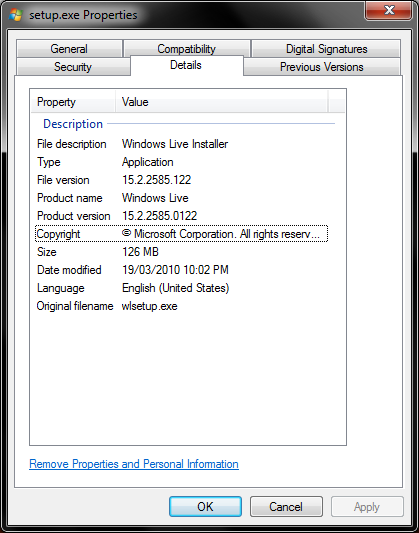Click the Cancel button
The width and height of the screenshot is (419, 533).
click(286, 506)
